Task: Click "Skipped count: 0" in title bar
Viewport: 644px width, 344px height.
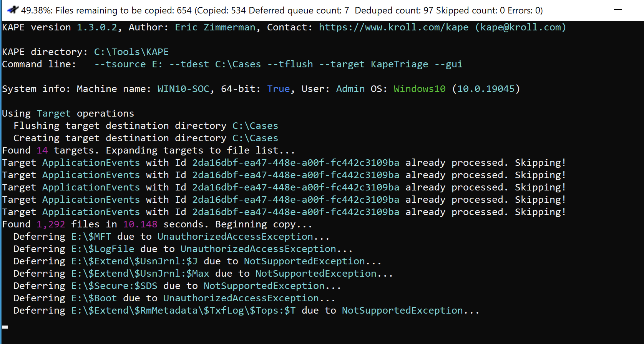Action: click(x=470, y=10)
